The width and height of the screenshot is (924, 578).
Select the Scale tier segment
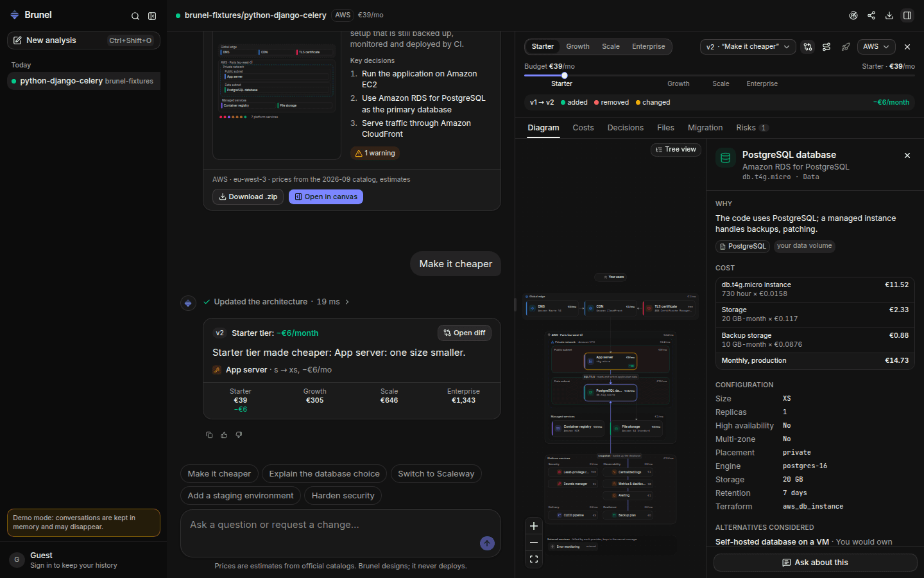[611, 47]
